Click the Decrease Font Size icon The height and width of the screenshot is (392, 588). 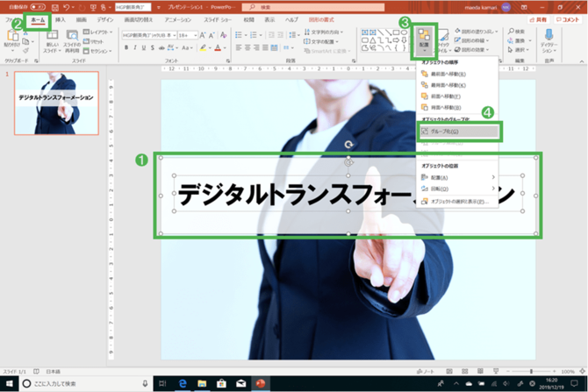[212, 35]
